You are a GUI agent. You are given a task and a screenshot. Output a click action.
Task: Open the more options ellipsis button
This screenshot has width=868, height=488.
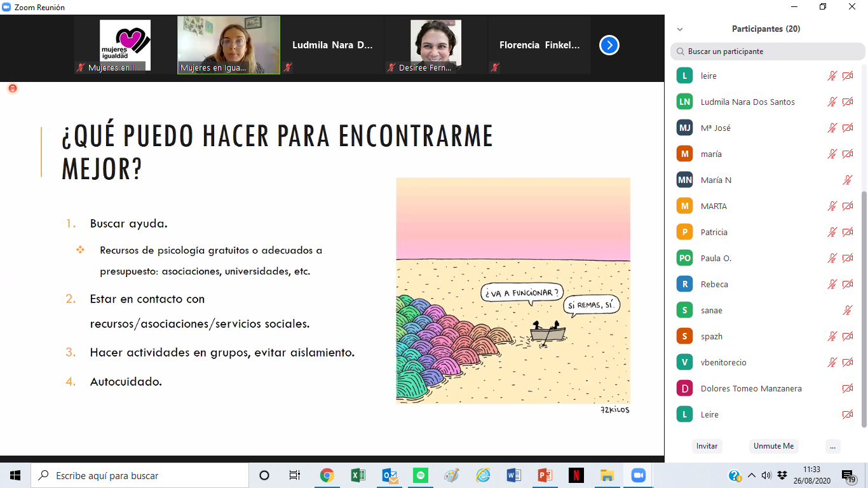tap(832, 446)
